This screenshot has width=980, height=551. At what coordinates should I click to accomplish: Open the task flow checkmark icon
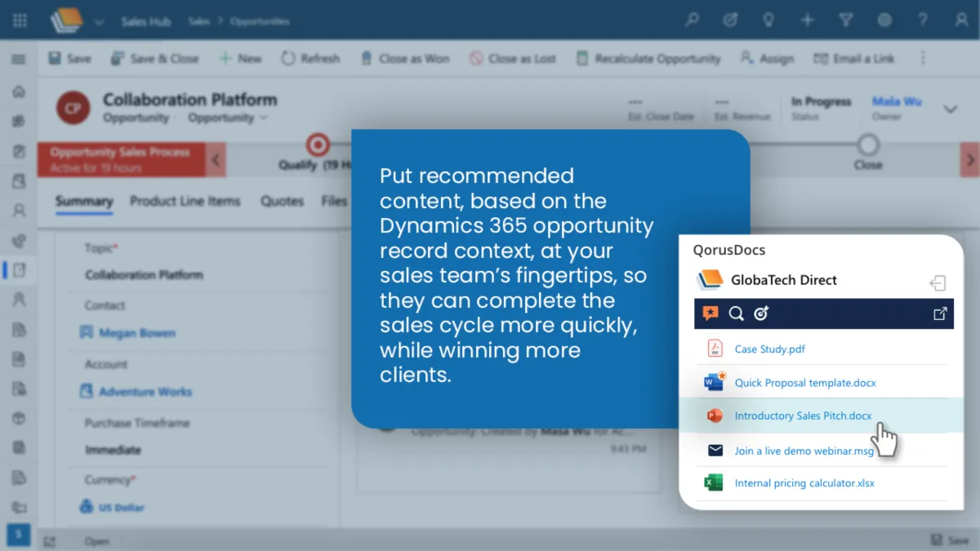(x=731, y=20)
